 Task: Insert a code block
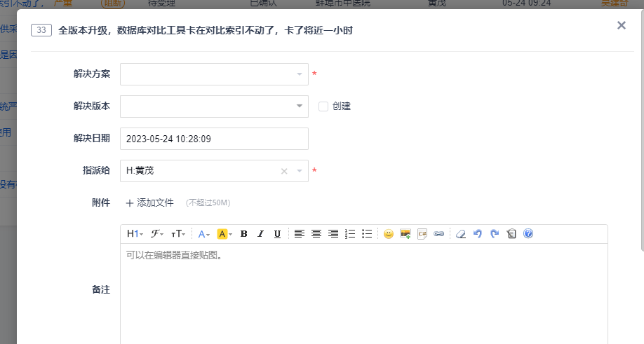[x=422, y=234]
